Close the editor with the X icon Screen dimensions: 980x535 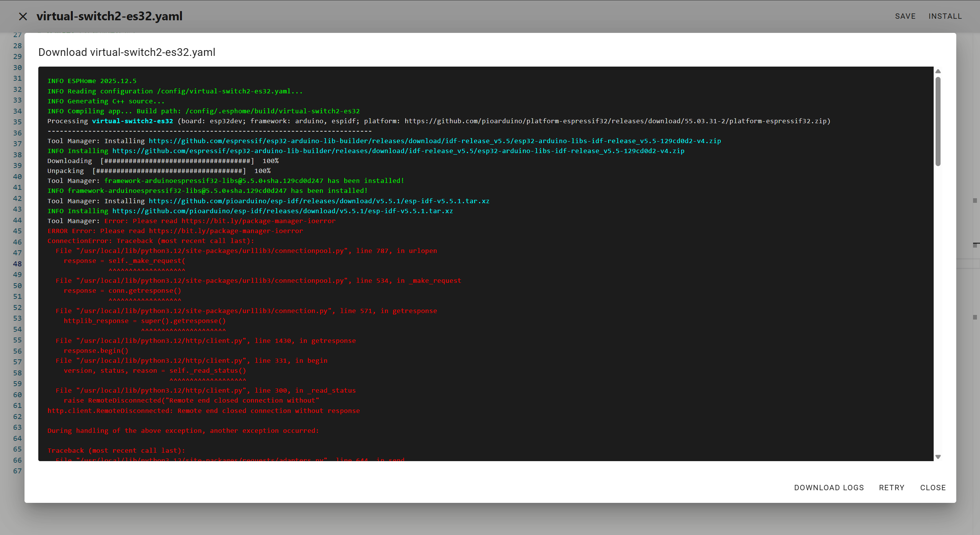(x=23, y=16)
